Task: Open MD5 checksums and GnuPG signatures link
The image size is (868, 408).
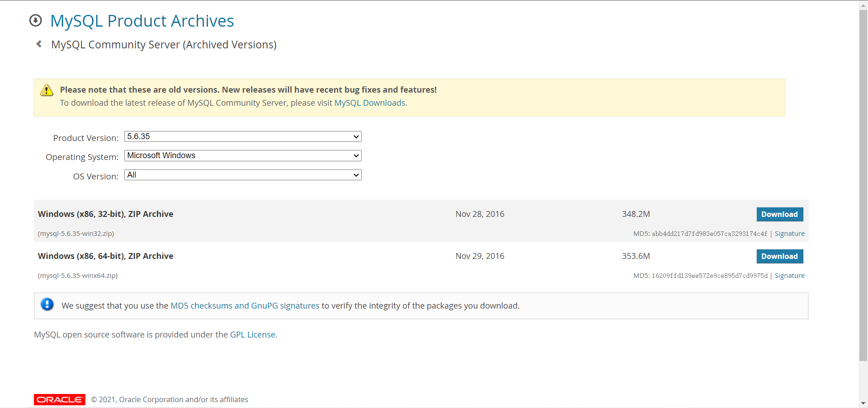Action: pos(245,306)
